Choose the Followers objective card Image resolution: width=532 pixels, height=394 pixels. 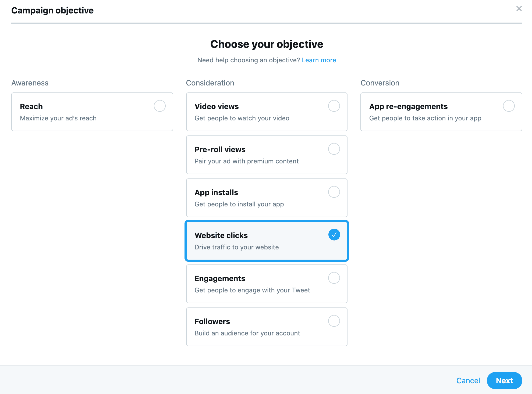(267, 327)
